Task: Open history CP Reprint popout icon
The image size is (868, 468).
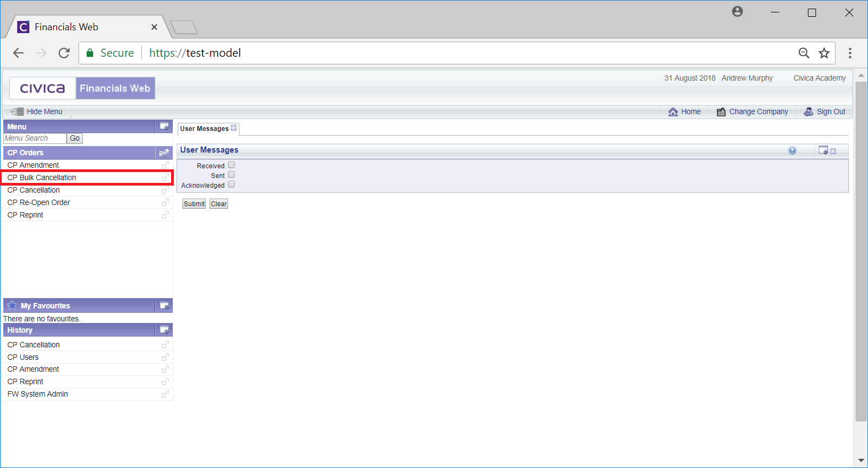Action: (165, 381)
